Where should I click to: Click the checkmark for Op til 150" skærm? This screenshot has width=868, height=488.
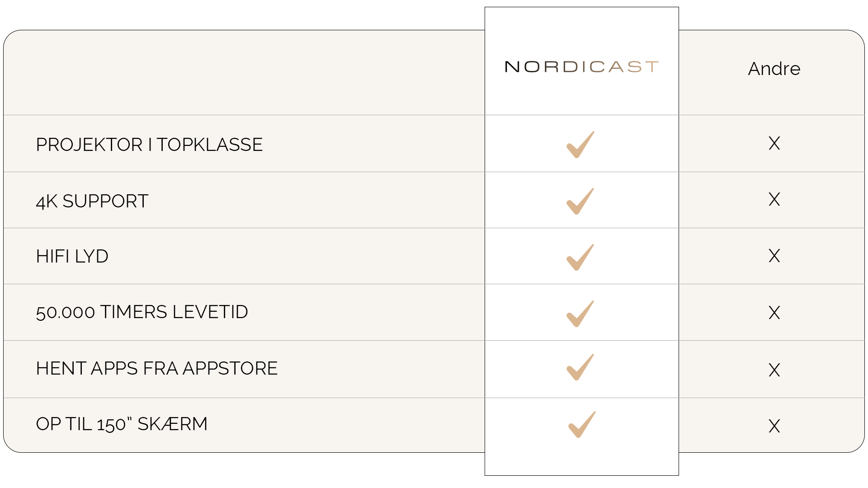[582, 424]
